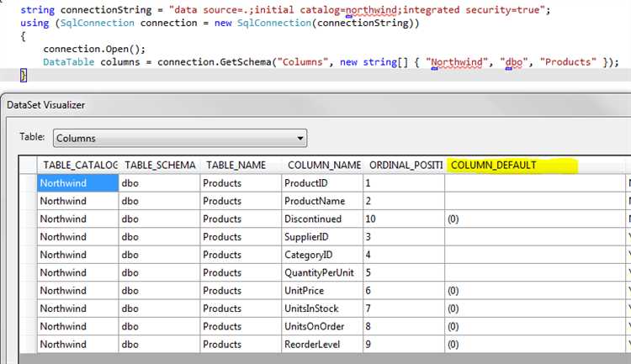Select the CategoryID cell
Viewport: 631px width, 364px height.
point(322,255)
